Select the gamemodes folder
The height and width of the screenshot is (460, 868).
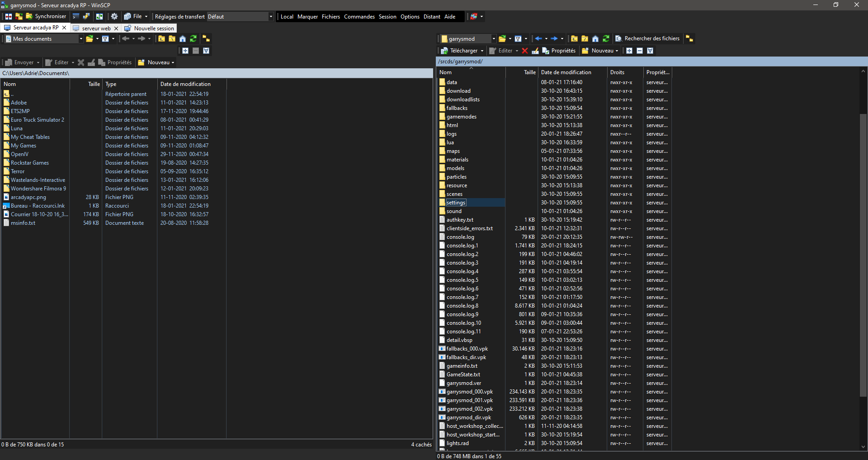[461, 117]
